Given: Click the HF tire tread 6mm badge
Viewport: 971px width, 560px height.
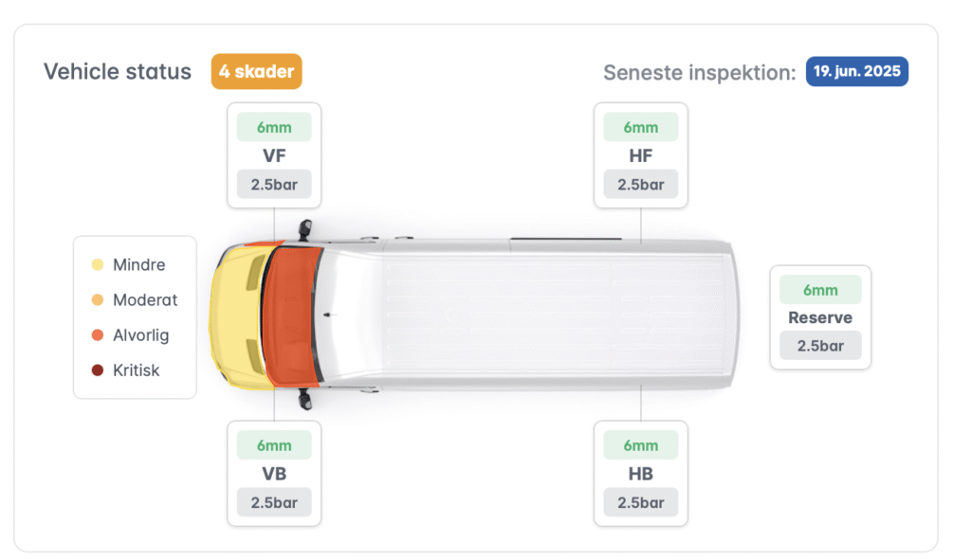Looking at the screenshot, I should point(640,127).
